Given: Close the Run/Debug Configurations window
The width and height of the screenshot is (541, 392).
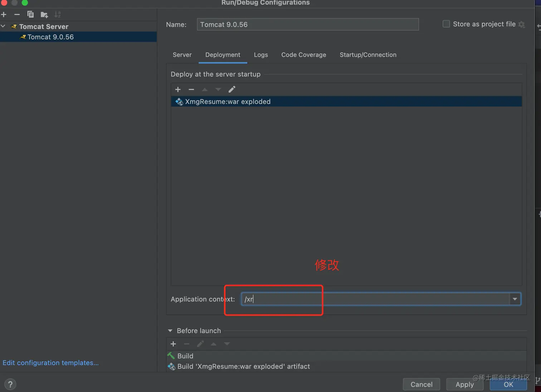Looking at the screenshot, I should pos(4,3).
